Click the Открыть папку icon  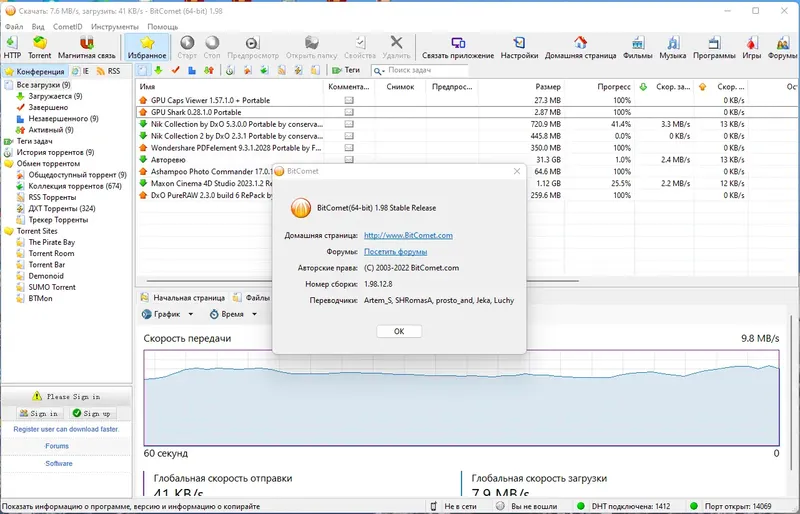click(x=311, y=47)
